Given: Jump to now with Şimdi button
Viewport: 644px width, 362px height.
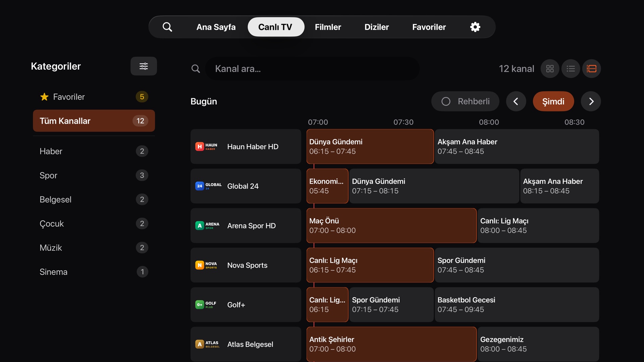Looking at the screenshot, I should tap(553, 101).
